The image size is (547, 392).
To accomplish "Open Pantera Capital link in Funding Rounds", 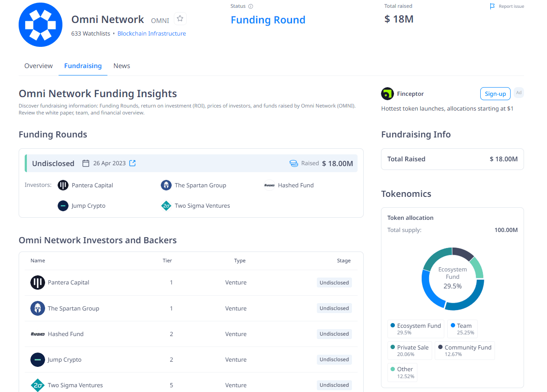I will click(x=92, y=185).
